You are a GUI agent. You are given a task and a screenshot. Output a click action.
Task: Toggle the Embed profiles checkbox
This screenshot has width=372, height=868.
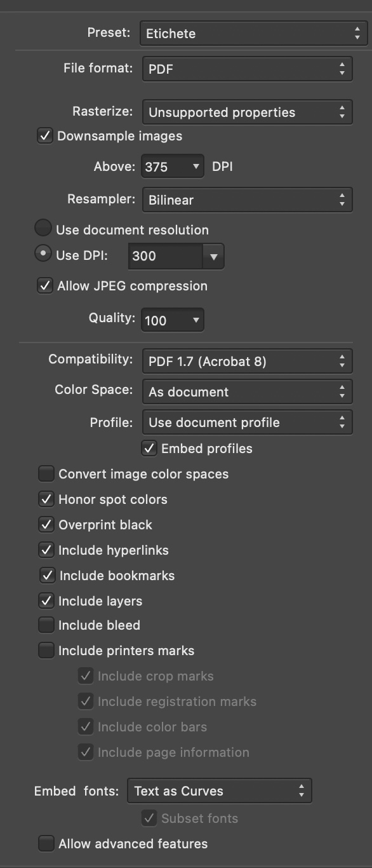tap(149, 449)
